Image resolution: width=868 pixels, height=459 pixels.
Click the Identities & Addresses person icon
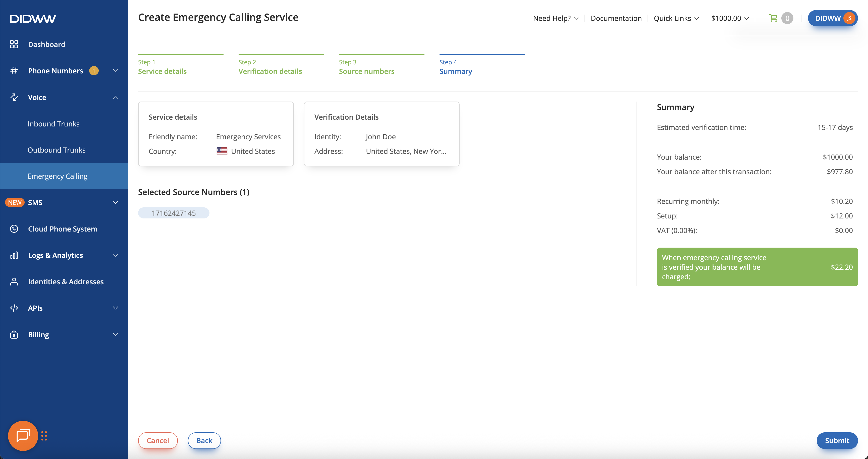tap(14, 282)
